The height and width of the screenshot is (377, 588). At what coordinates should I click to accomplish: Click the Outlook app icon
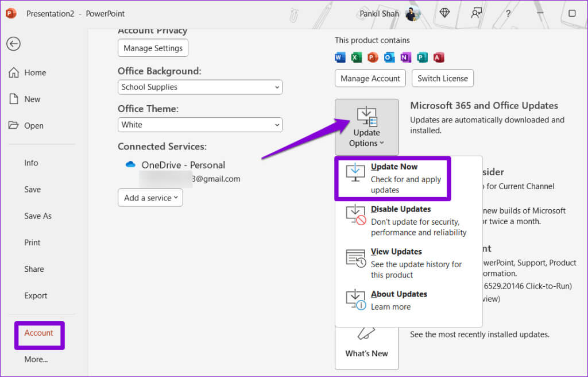click(389, 57)
